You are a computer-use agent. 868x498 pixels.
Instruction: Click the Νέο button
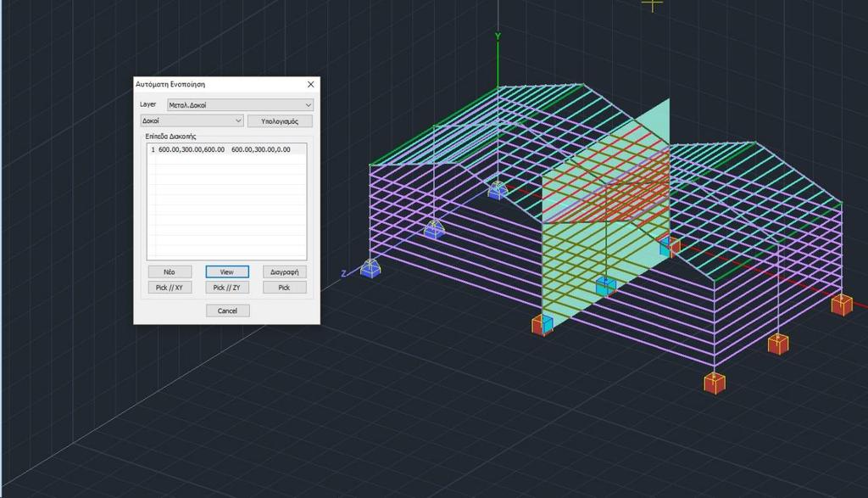click(x=170, y=272)
